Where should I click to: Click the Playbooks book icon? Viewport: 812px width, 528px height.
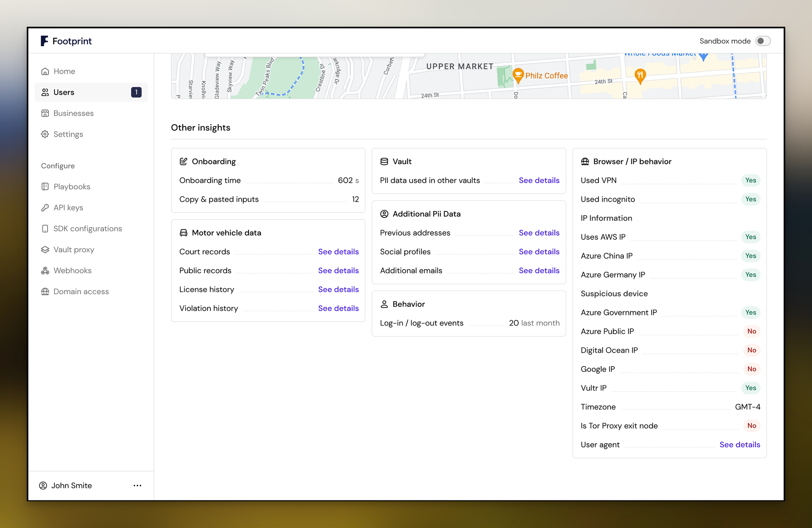click(x=45, y=187)
